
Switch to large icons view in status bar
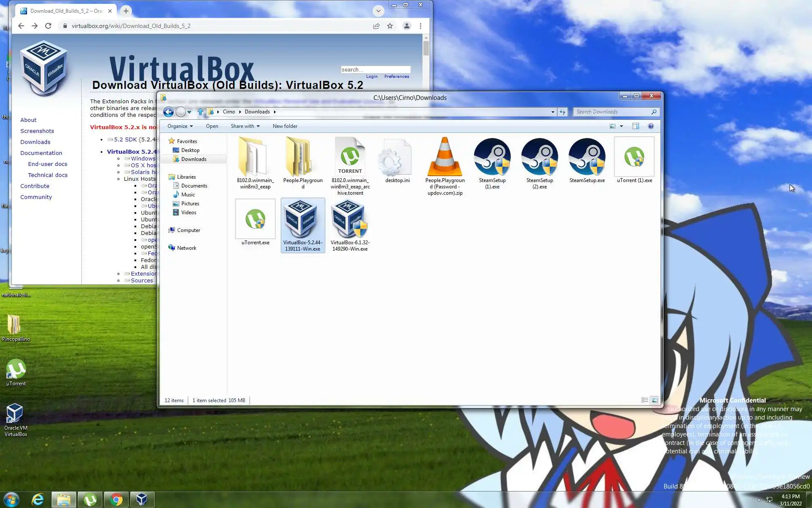[x=654, y=400]
